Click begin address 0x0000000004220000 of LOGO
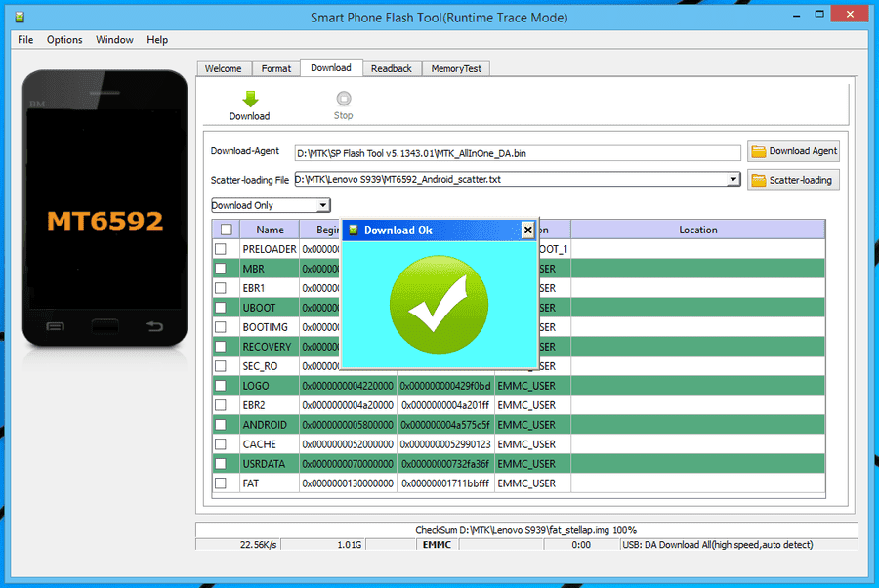This screenshot has height=588, width=879. tap(348, 386)
